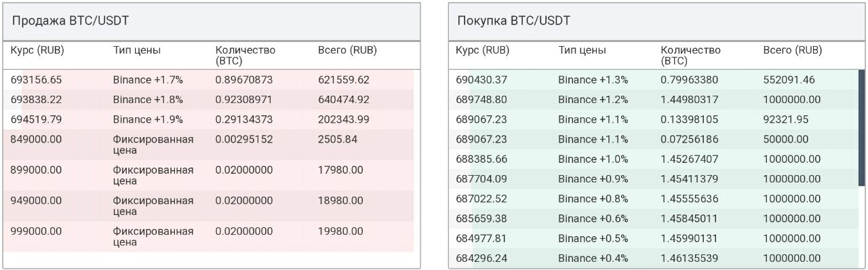This screenshot has height=270, width=868.
Task: Open the Binance +0.4% buy offer
Action: [653, 258]
